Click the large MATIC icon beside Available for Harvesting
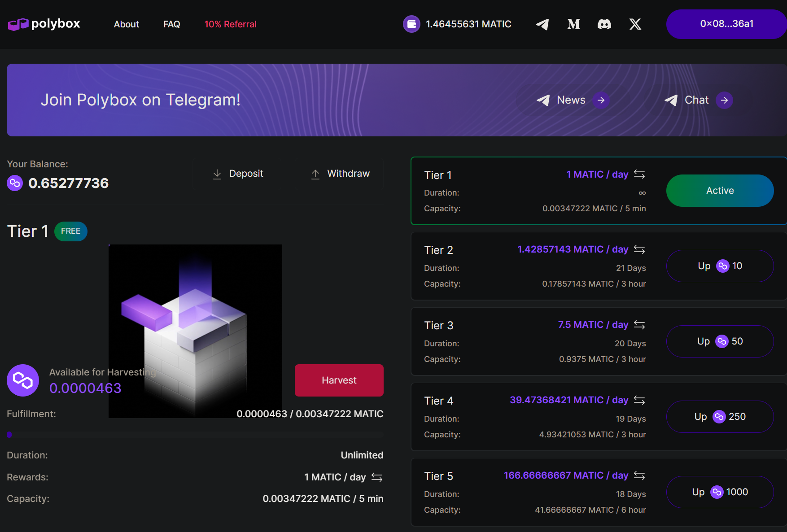The width and height of the screenshot is (787, 532). [23, 380]
